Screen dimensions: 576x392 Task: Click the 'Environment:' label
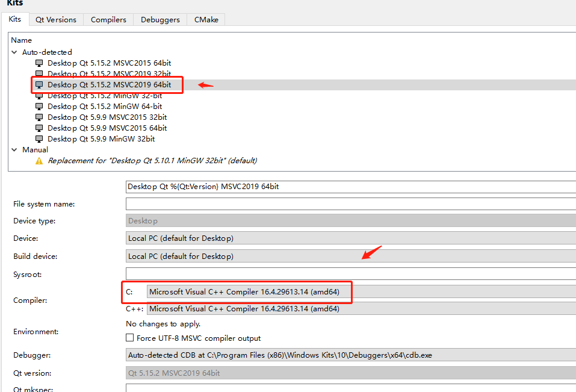coord(36,332)
